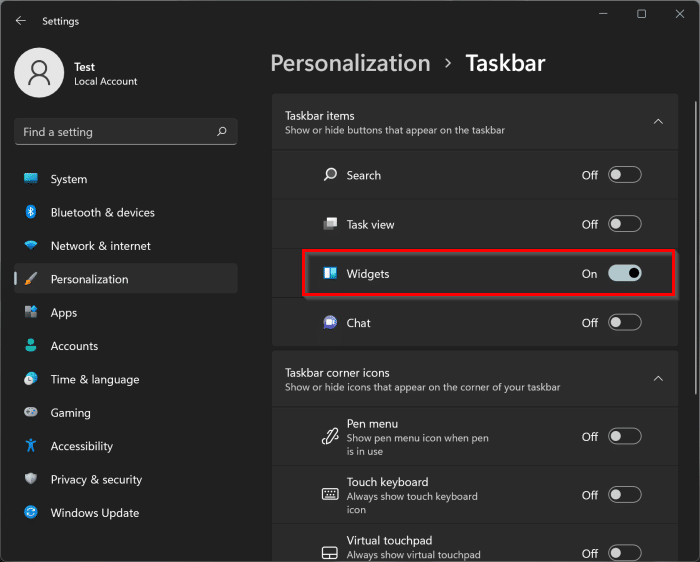Viewport: 700px width, 562px height.
Task: Click the Pen menu icon
Action: coord(330,436)
